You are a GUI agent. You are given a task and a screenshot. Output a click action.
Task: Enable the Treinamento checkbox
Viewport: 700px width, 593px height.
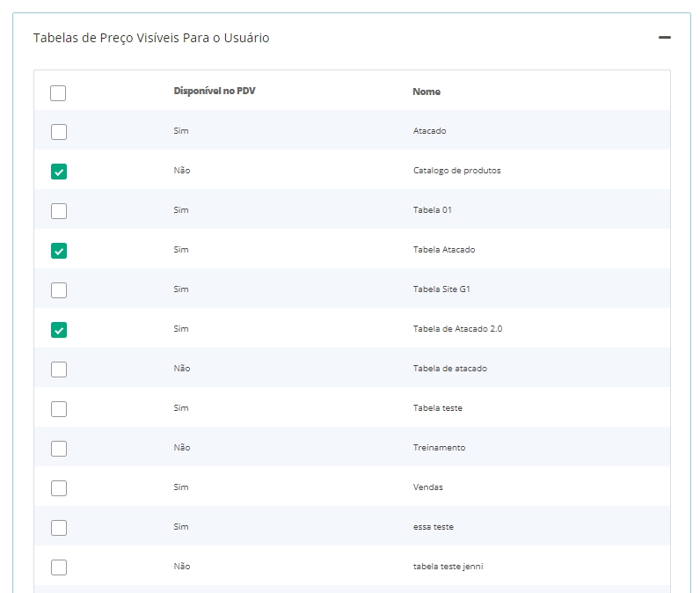pyautogui.click(x=58, y=449)
